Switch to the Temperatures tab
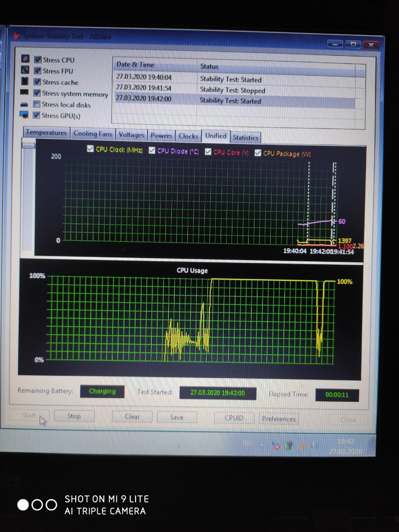 (x=46, y=133)
